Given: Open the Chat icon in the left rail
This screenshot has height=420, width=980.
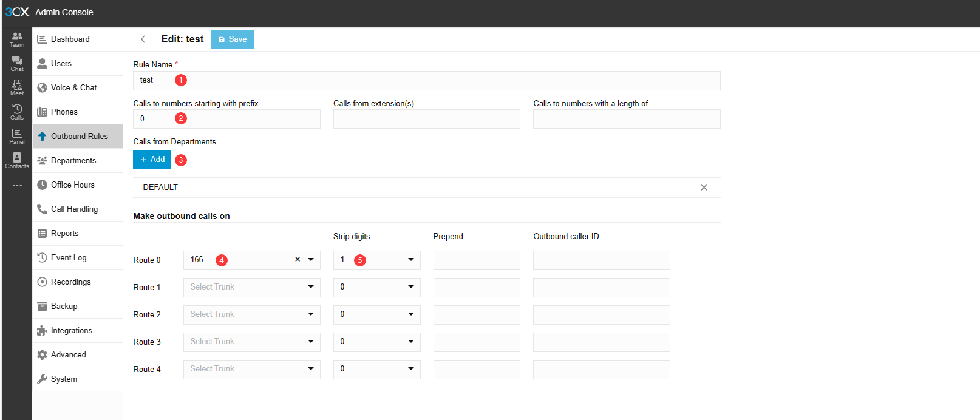Looking at the screenshot, I should pyautogui.click(x=17, y=64).
